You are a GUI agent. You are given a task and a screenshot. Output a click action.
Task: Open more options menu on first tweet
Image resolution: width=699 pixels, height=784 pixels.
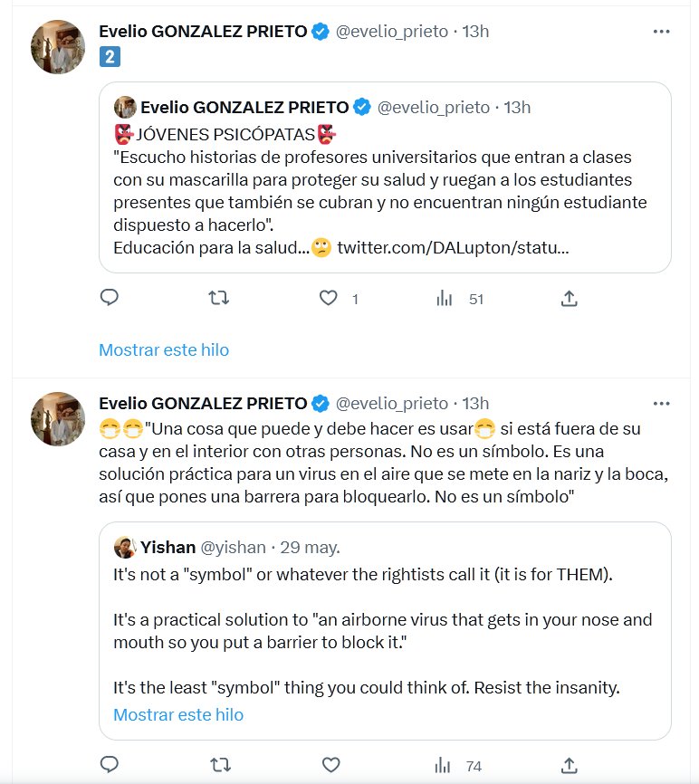point(662,31)
